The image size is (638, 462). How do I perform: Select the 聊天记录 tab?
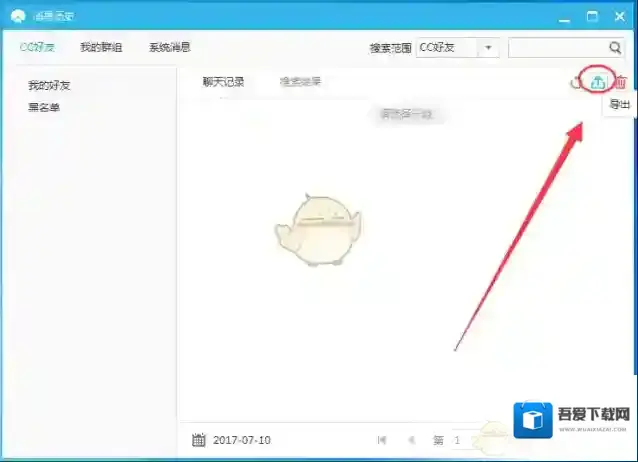tap(223, 82)
